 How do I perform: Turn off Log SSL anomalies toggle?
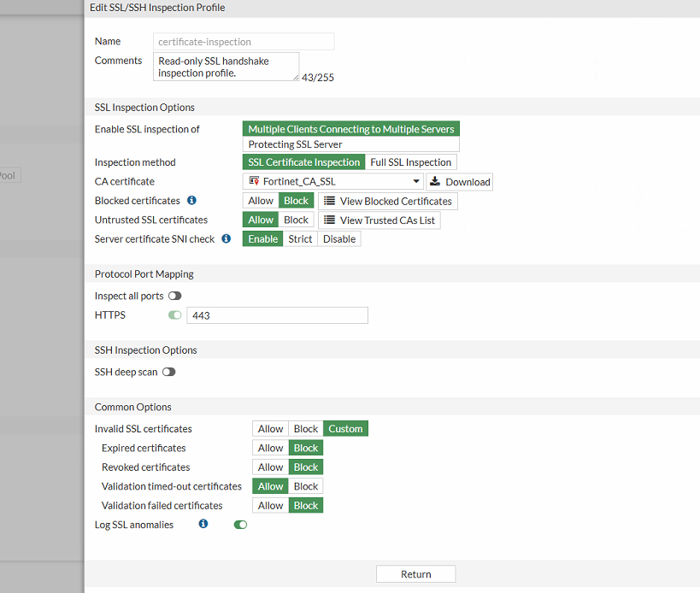(x=240, y=525)
